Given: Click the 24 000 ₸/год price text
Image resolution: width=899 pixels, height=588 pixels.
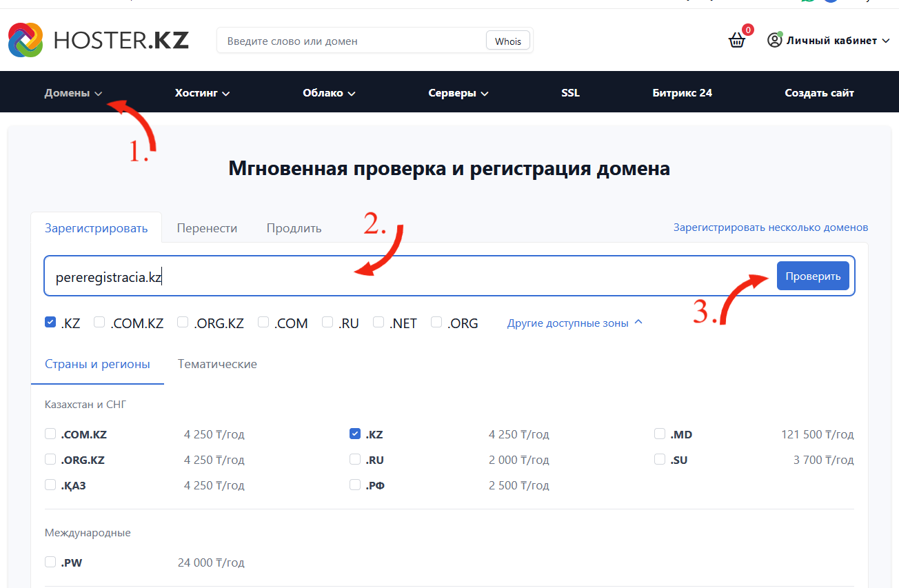Looking at the screenshot, I should tap(211, 562).
